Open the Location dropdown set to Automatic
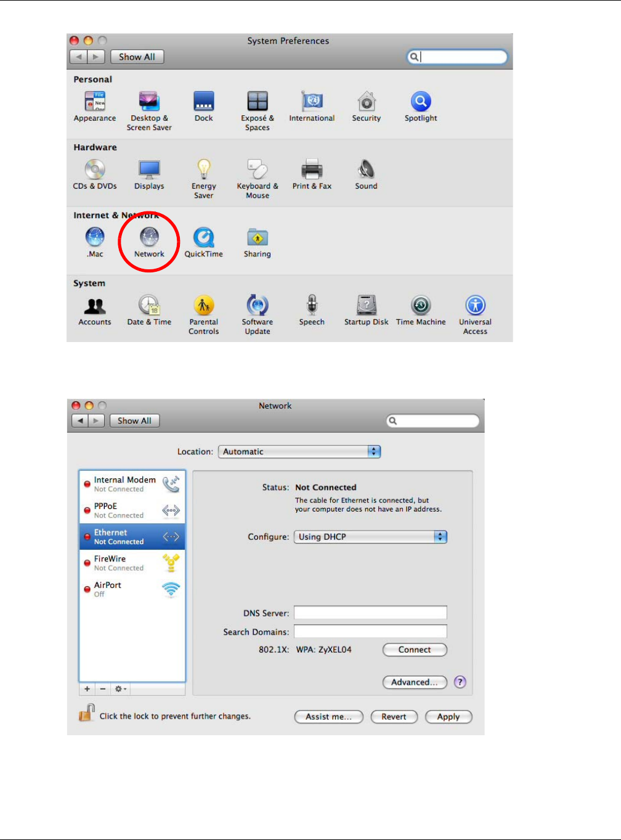Image resolution: width=621 pixels, height=840 pixels. (x=299, y=452)
